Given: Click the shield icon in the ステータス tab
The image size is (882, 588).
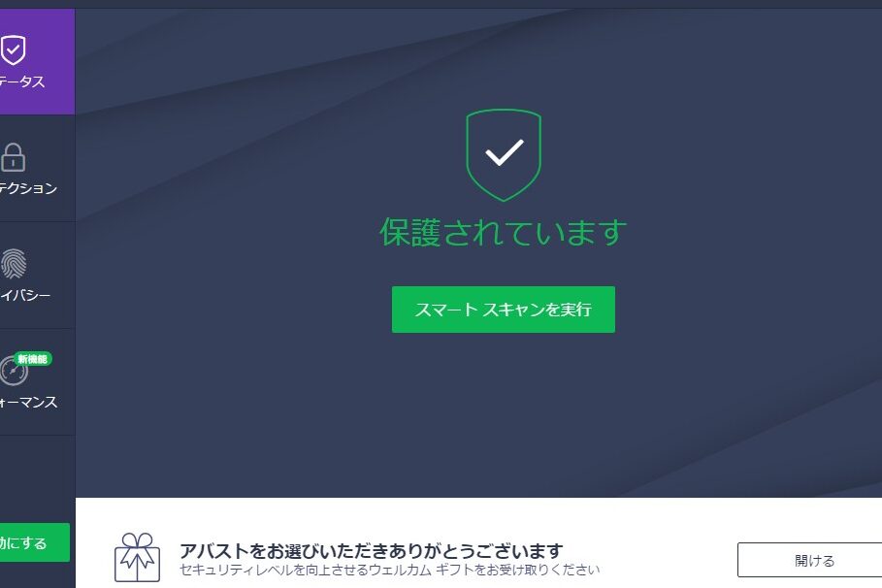Looking at the screenshot, I should (13, 50).
